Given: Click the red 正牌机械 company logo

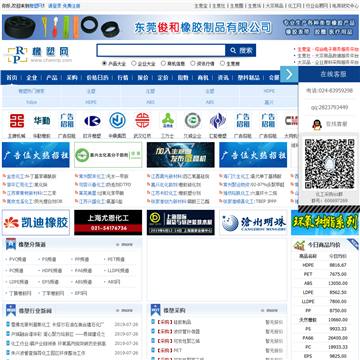Looking at the screenshot, I should [17, 121].
